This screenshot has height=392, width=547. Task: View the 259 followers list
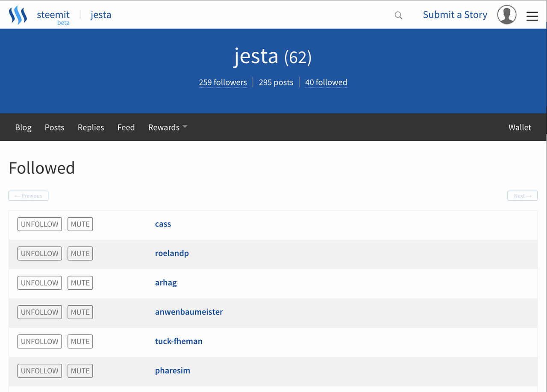(x=223, y=82)
